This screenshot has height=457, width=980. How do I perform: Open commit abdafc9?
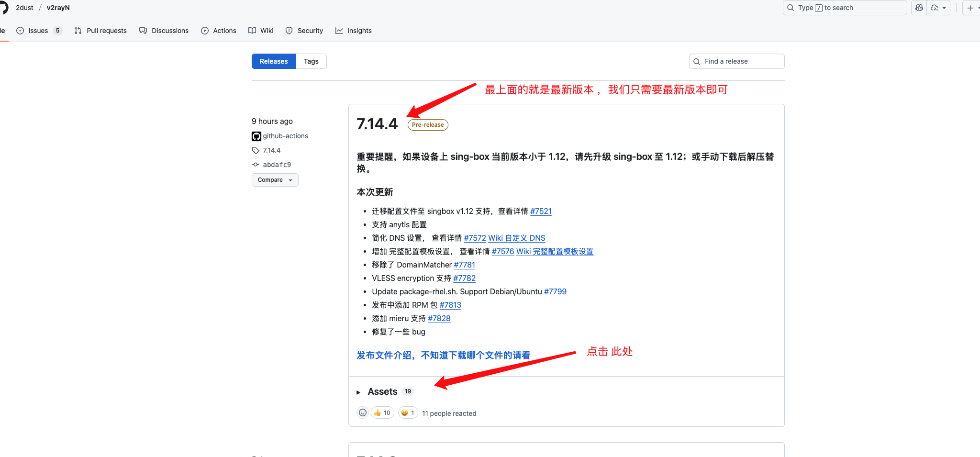(277, 165)
